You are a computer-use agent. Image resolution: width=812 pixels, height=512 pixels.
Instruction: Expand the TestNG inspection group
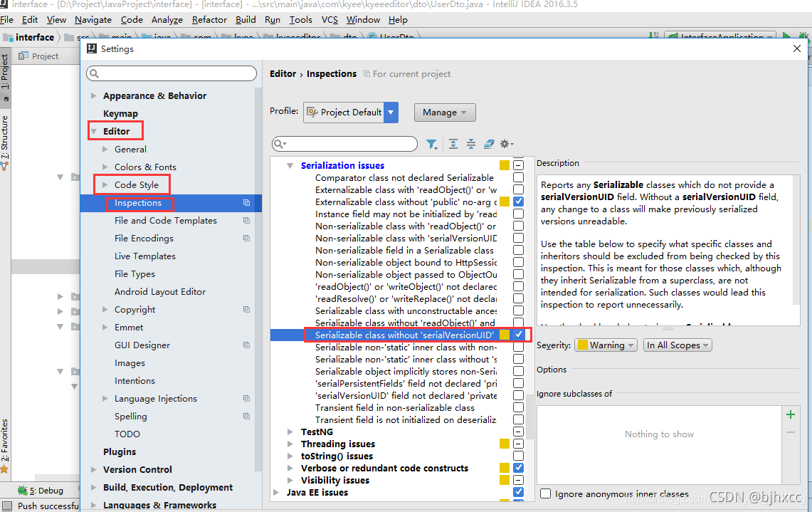click(x=290, y=432)
